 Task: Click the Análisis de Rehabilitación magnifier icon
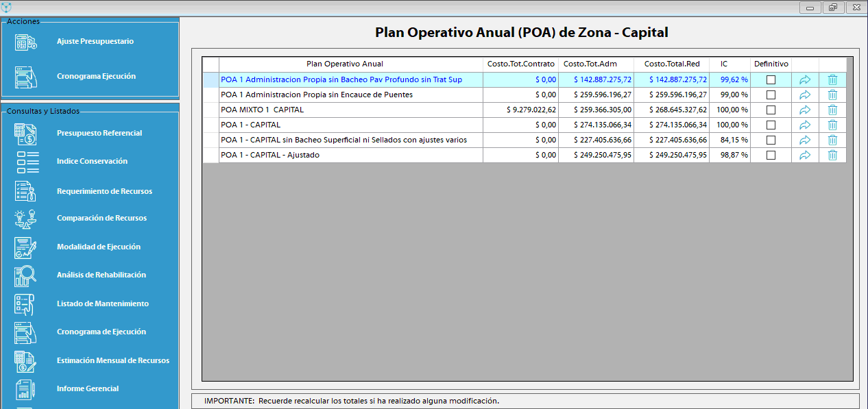coord(26,275)
